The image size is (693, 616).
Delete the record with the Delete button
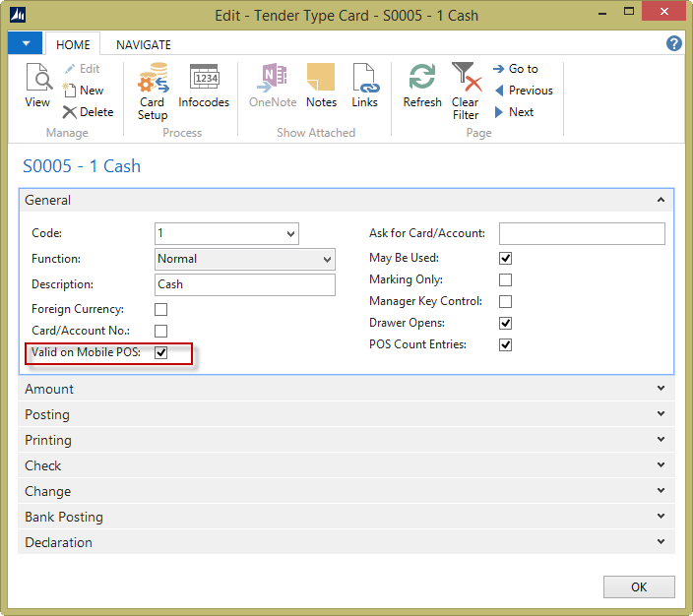pyautogui.click(x=88, y=112)
